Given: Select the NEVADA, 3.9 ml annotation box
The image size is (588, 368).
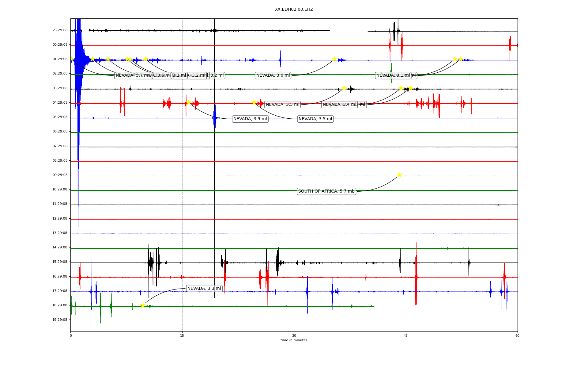Looking at the screenshot, I should (x=250, y=119).
